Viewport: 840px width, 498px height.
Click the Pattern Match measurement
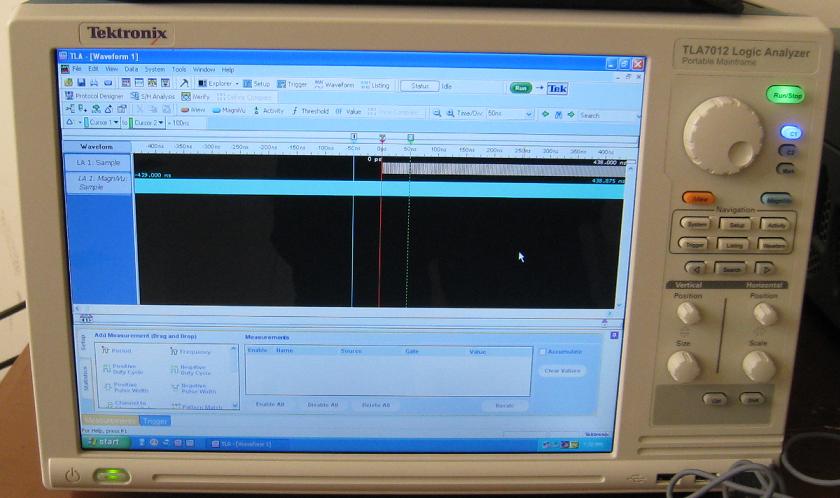click(x=196, y=406)
